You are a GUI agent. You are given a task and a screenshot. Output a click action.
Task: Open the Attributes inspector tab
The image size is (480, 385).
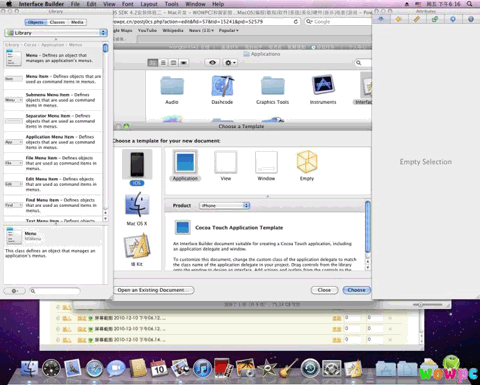coord(381,19)
